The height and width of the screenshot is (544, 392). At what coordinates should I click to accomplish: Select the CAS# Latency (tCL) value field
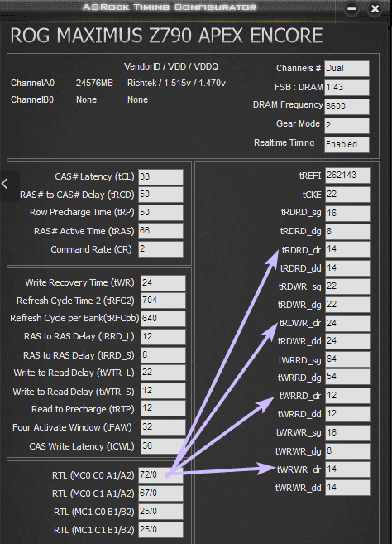pos(160,177)
